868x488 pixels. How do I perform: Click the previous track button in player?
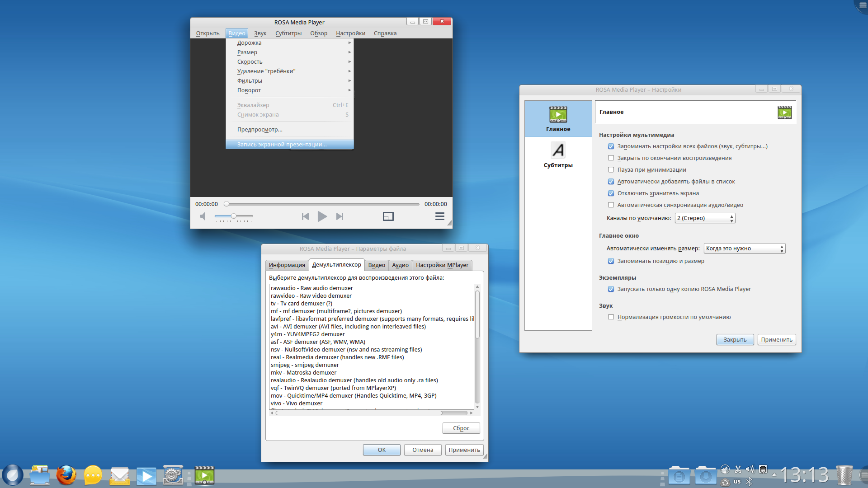pos(305,216)
